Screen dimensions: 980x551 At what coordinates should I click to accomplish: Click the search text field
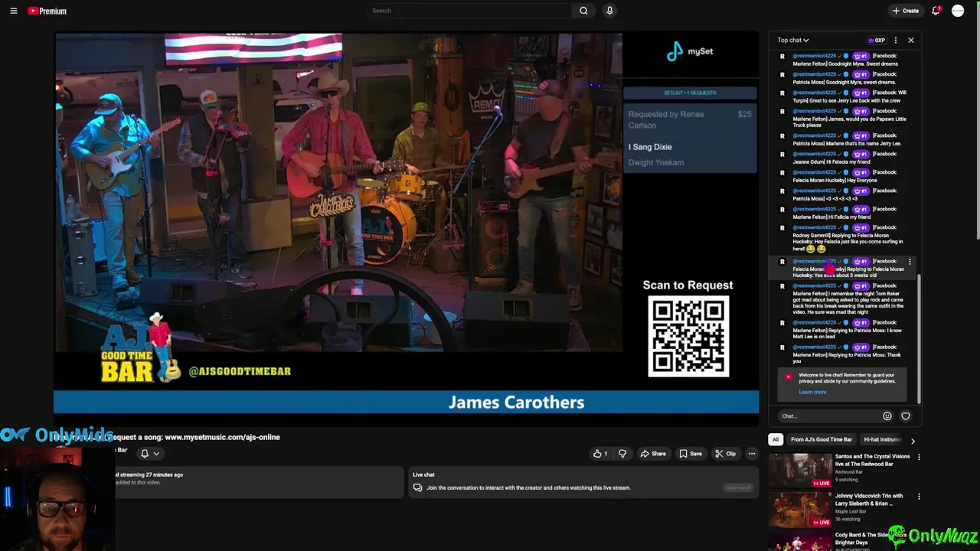[x=469, y=11]
